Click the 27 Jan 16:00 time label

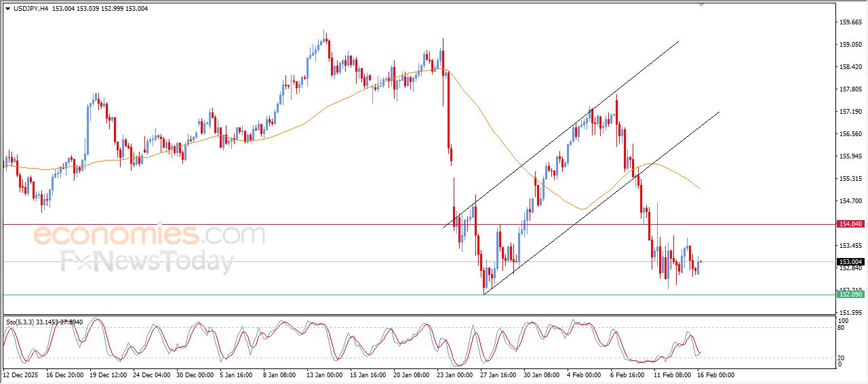498,375
